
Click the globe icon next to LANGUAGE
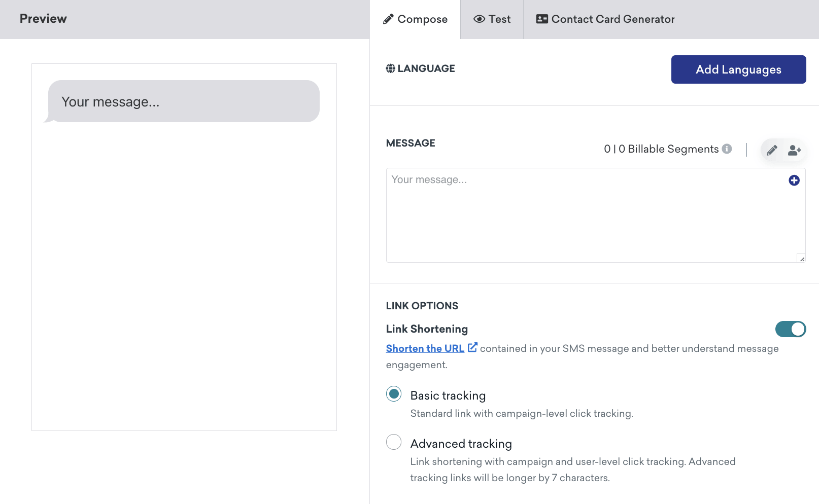click(390, 68)
